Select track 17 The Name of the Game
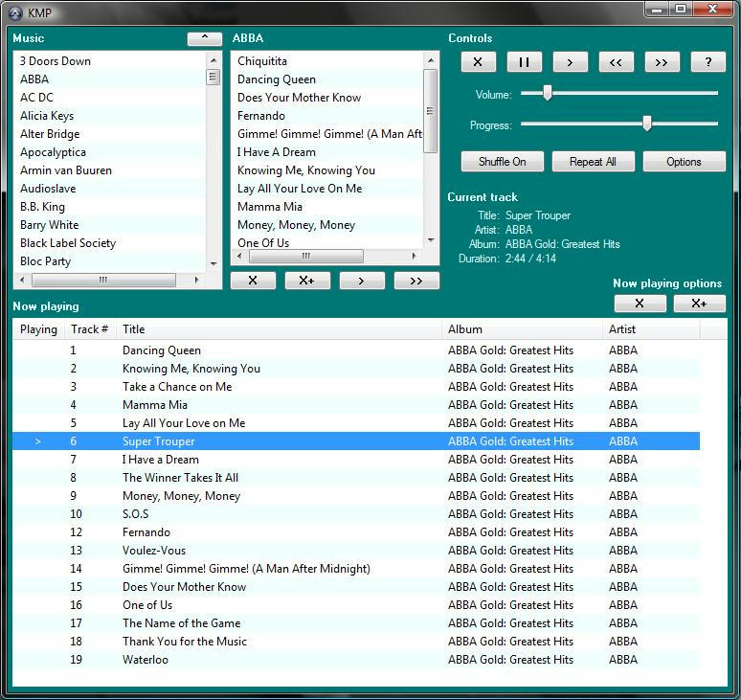741x700 pixels. 356,623
